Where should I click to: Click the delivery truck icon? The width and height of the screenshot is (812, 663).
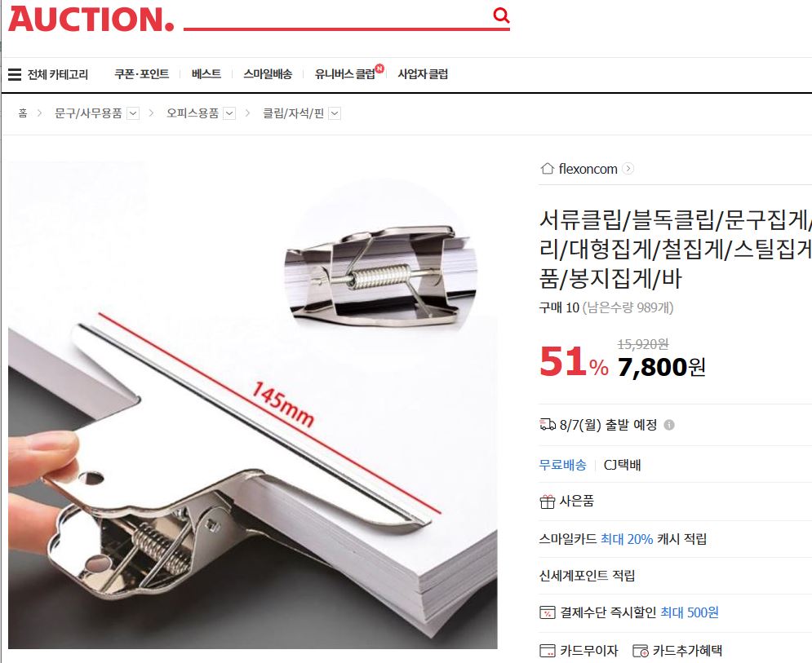point(548,425)
